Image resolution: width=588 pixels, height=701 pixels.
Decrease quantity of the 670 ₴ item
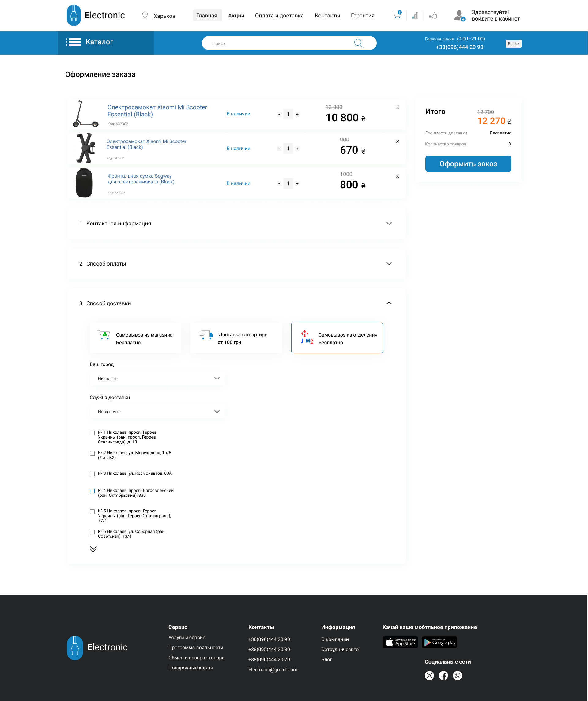pos(279,149)
